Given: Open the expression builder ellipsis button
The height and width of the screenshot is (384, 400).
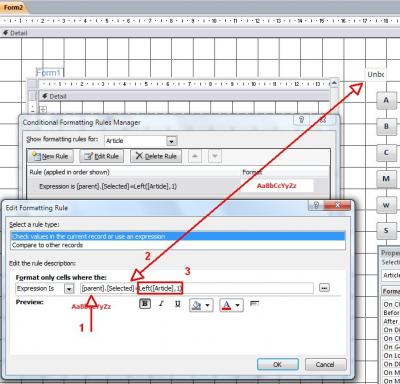Looking at the screenshot, I should pyautogui.click(x=324, y=288).
